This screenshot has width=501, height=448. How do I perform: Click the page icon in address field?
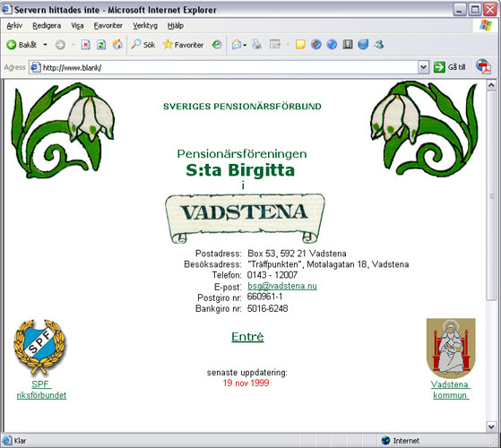point(35,67)
